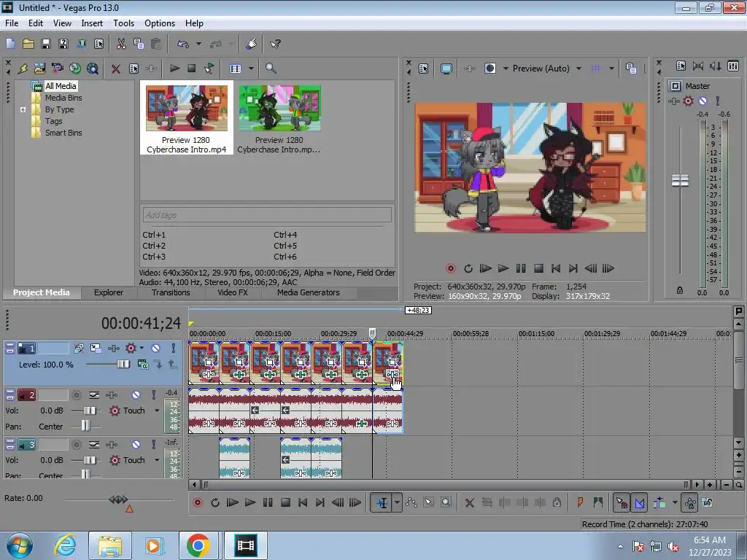747x560 pixels.
Task: Switch to the Transitions tab
Action: coord(171,292)
